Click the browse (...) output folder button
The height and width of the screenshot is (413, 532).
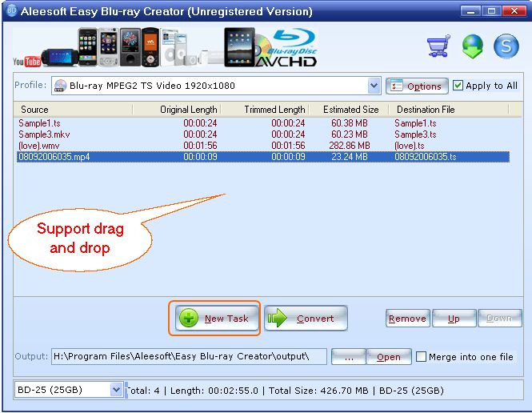tap(349, 357)
